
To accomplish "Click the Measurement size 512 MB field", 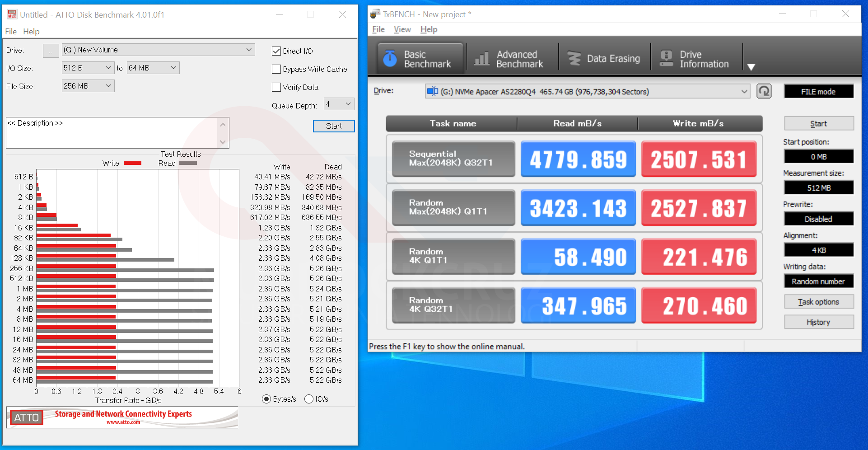I will (819, 187).
